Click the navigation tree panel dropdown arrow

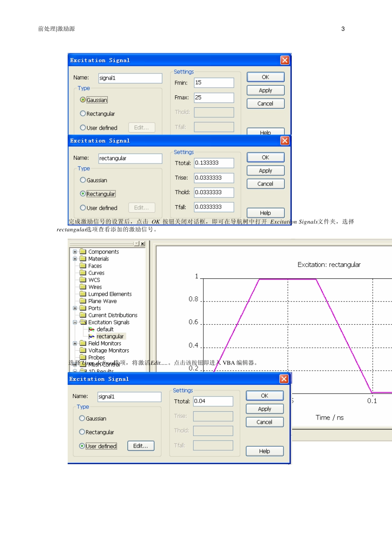tap(137, 244)
